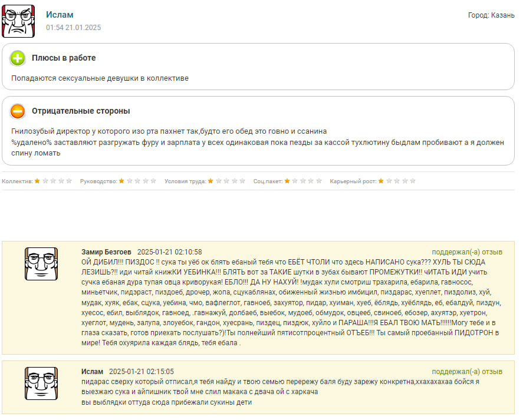The image size is (523, 420).
Task: Click the fifth star of 'Условия труда' rating
Action: tap(242, 181)
